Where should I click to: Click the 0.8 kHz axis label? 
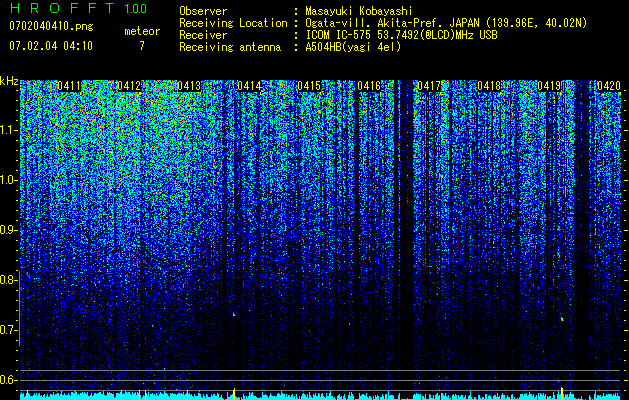[x=7, y=280]
